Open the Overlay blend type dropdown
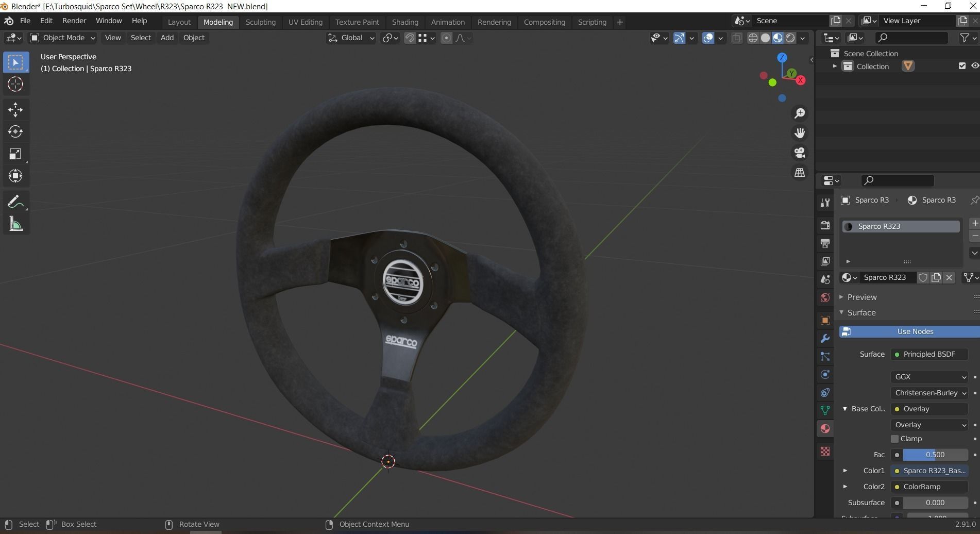This screenshot has width=980, height=534. pos(930,425)
